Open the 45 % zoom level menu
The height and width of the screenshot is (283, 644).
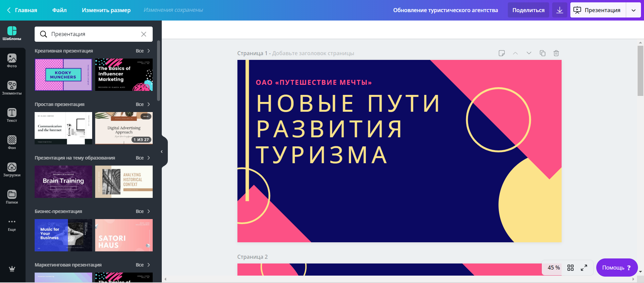tap(554, 268)
